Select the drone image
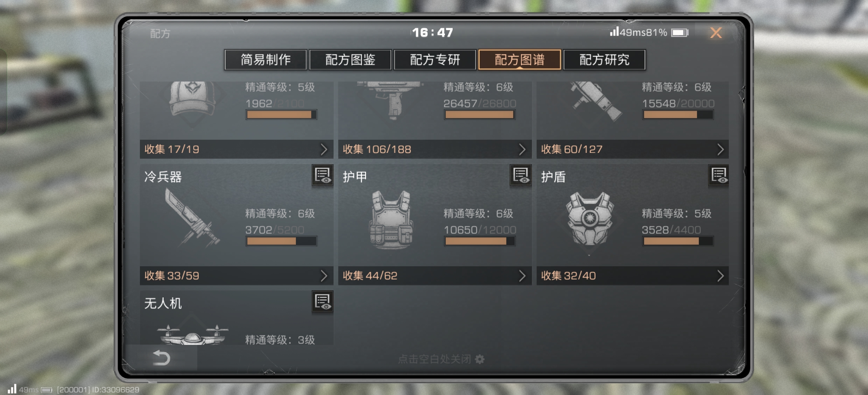868x395 pixels. click(193, 335)
